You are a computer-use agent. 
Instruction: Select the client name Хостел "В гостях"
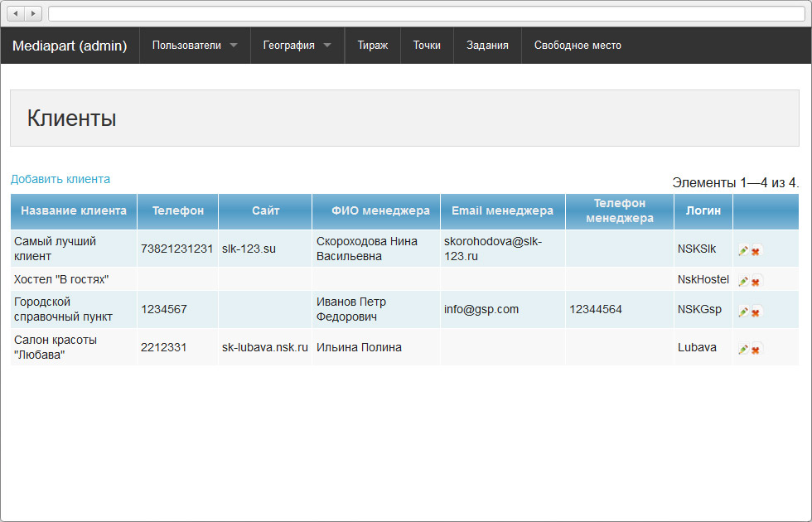pyautogui.click(x=61, y=280)
